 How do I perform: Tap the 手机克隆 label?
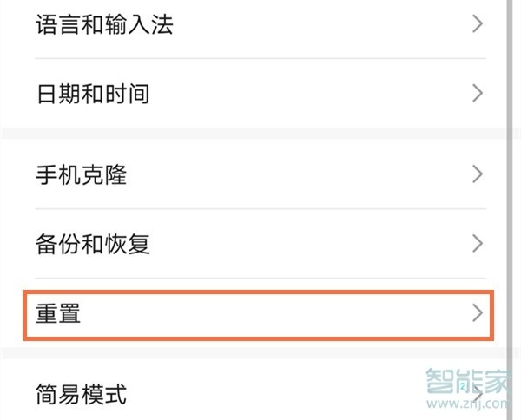tap(82, 174)
